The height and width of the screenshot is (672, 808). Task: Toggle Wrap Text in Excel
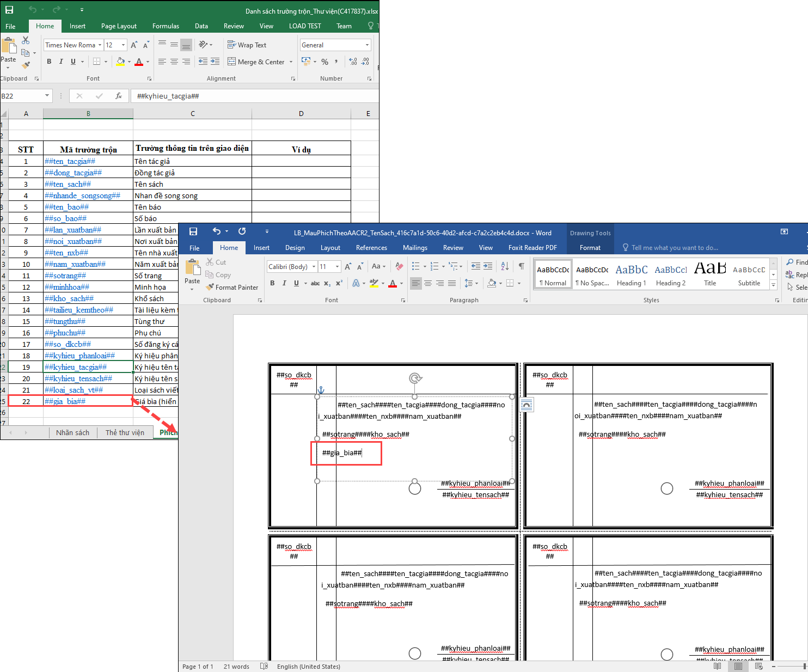(x=247, y=45)
